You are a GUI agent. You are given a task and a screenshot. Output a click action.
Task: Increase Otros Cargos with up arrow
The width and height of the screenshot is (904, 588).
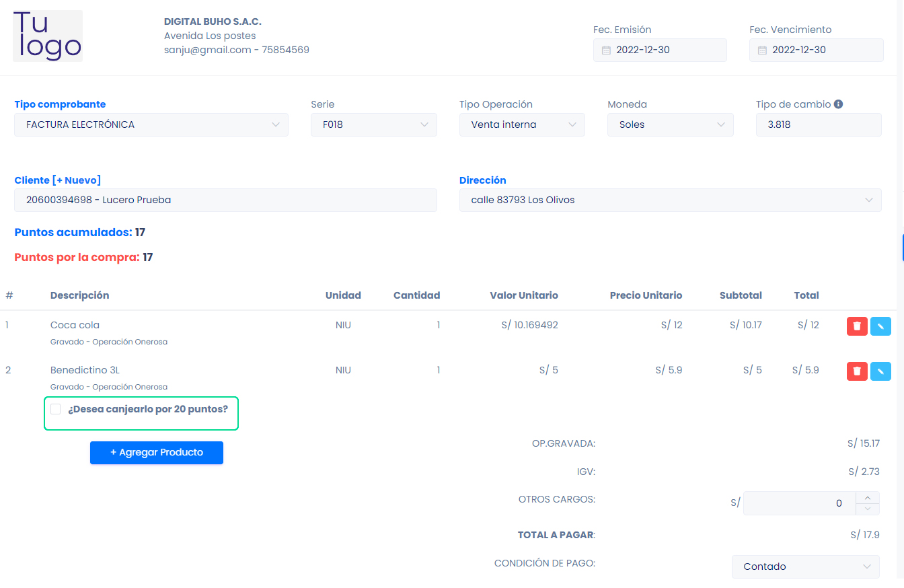coord(868,497)
